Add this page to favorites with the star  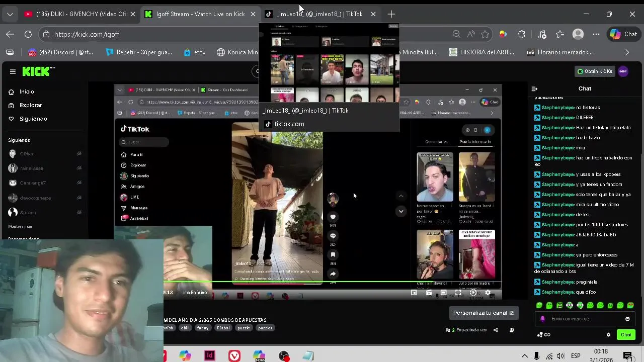click(485, 34)
